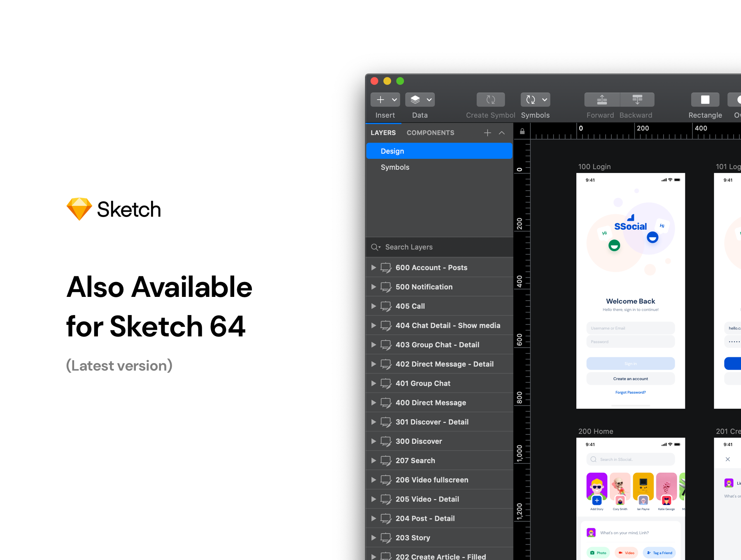Expand the 600 Account - Posts artboard
This screenshot has height=560, width=741.
coord(373,268)
